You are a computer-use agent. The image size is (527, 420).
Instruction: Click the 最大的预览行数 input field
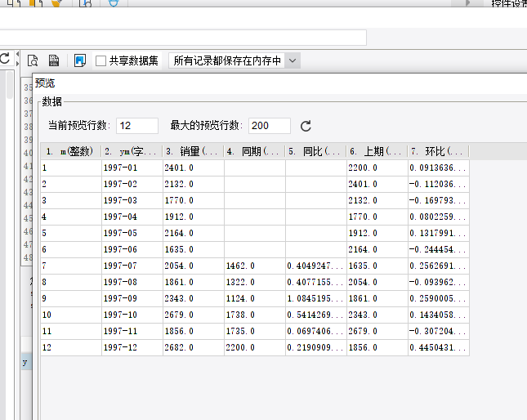pos(270,126)
